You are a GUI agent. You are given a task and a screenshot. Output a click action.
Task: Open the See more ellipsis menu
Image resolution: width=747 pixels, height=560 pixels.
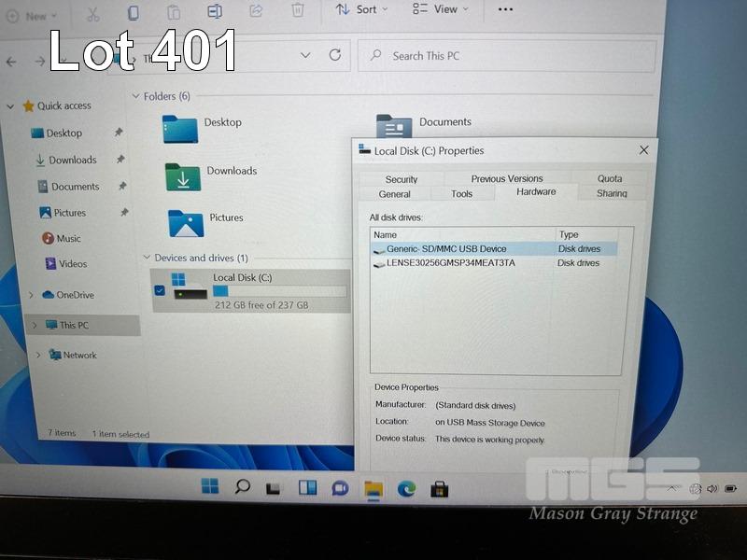coord(505,9)
